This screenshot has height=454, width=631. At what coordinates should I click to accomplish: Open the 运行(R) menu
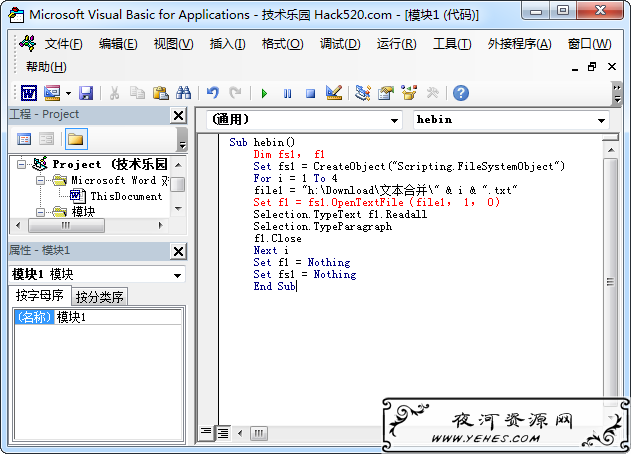pos(396,44)
